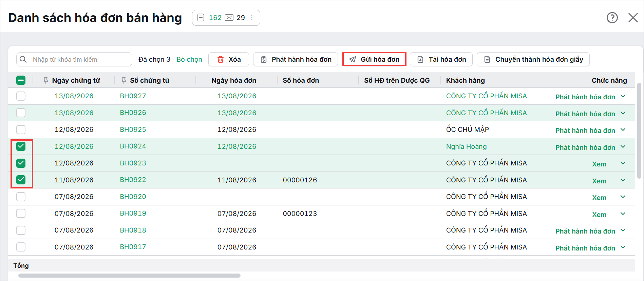Uncheck the box for row BH0923

coord(21,163)
